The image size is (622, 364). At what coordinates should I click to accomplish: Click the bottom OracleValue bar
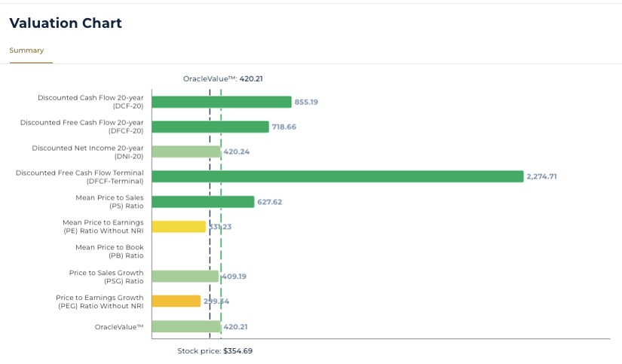[x=185, y=326]
